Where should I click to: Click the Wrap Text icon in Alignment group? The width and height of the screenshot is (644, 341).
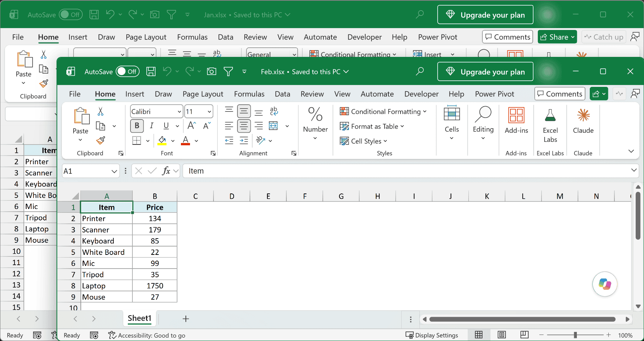tap(274, 111)
